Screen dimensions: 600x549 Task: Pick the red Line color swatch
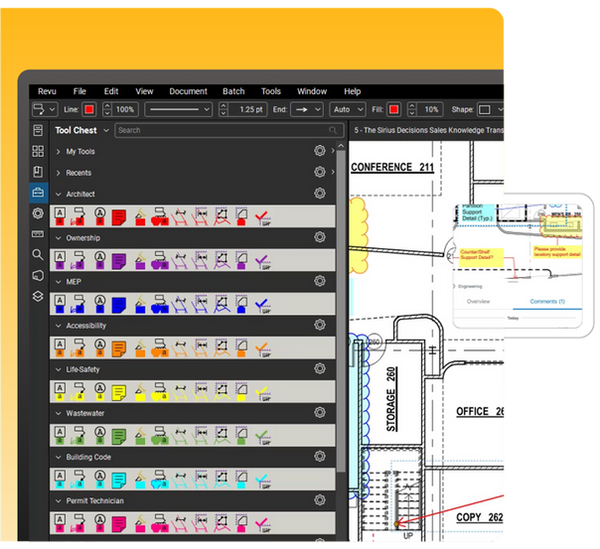pos(89,109)
